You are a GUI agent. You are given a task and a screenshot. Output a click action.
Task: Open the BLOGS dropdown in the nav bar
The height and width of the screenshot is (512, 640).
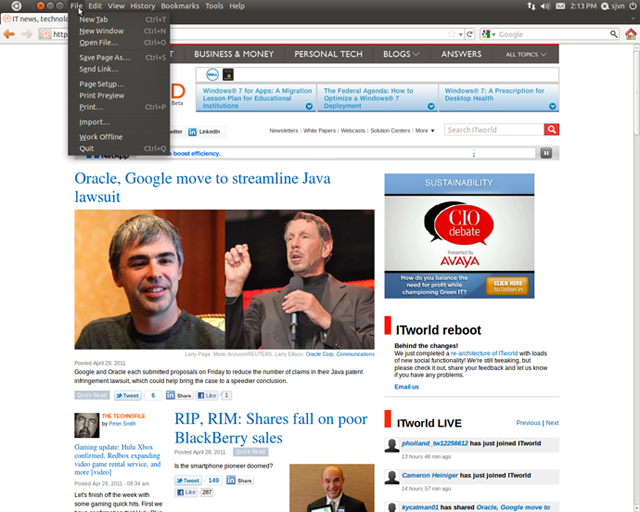pos(401,54)
